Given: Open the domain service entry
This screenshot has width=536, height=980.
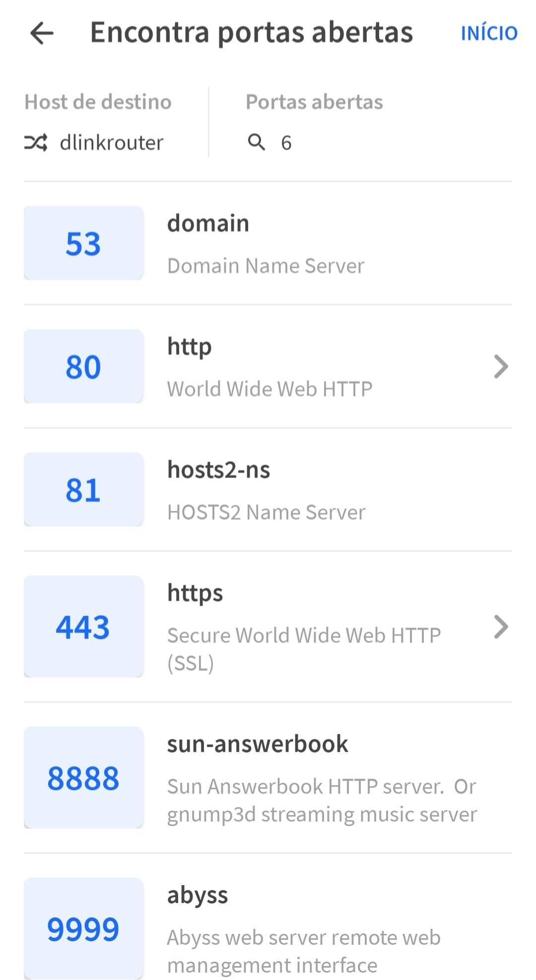Looking at the screenshot, I should [268, 243].
